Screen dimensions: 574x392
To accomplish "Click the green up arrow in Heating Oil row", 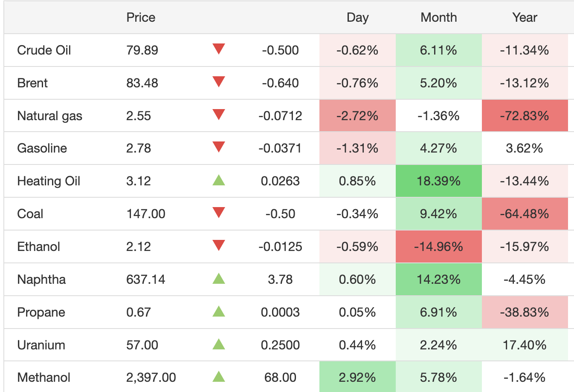I will 219,180.
